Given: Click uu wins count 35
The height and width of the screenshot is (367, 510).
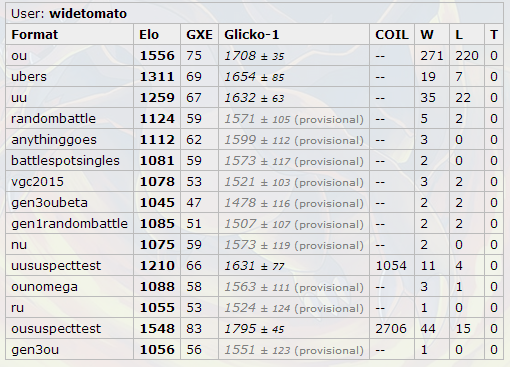Looking at the screenshot, I should pyautogui.click(x=428, y=98).
